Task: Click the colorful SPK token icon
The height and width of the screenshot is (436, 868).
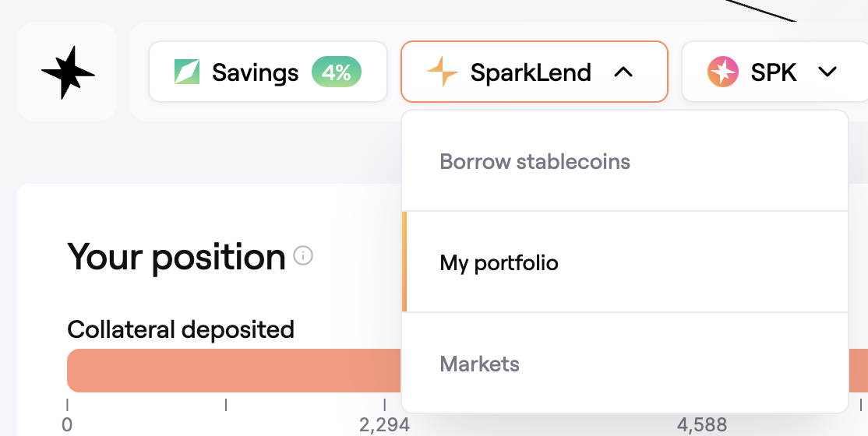Action: 723,72
